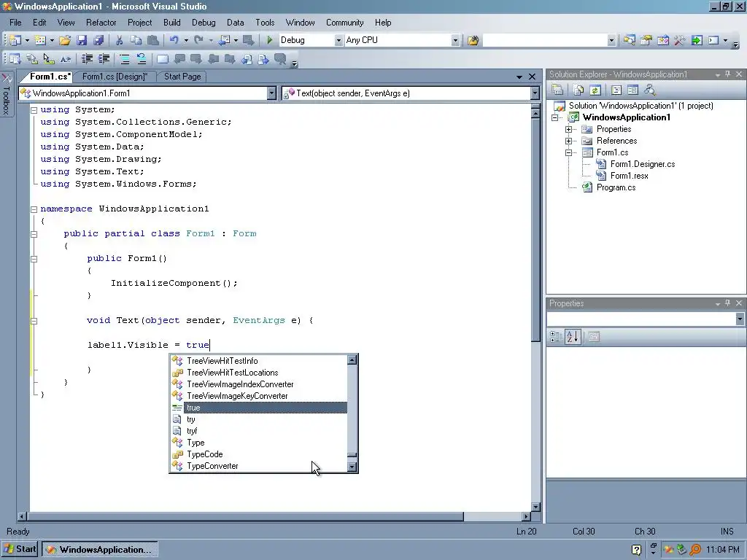Click the Add New Item toolbar icon
Viewport: 747px width, 560px height.
pyautogui.click(x=41, y=41)
